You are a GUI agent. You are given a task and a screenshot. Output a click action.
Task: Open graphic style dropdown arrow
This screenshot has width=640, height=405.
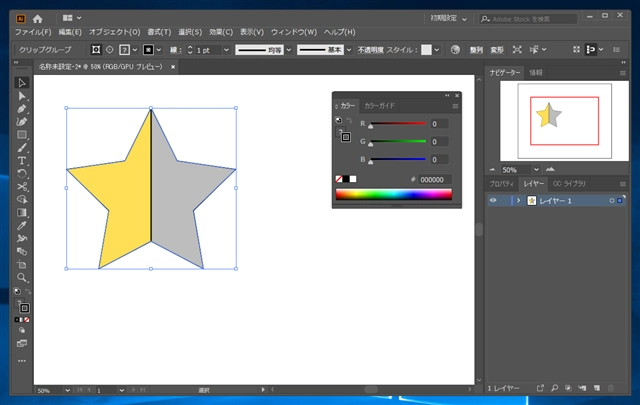pyautogui.click(x=437, y=50)
